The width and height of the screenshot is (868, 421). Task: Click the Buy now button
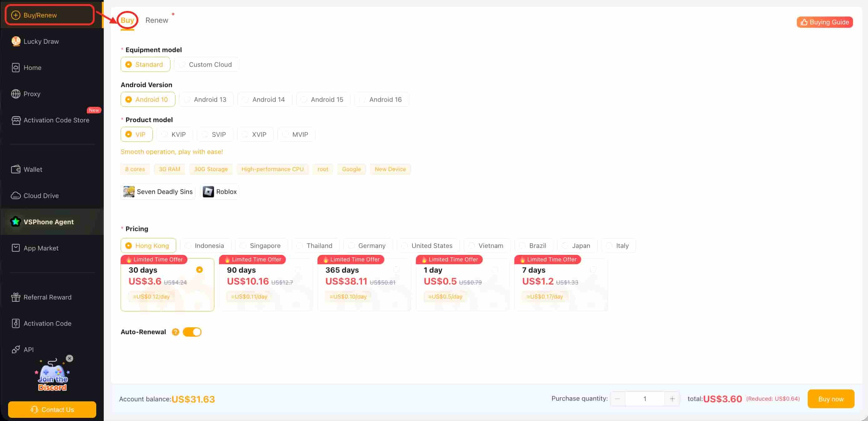point(831,399)
